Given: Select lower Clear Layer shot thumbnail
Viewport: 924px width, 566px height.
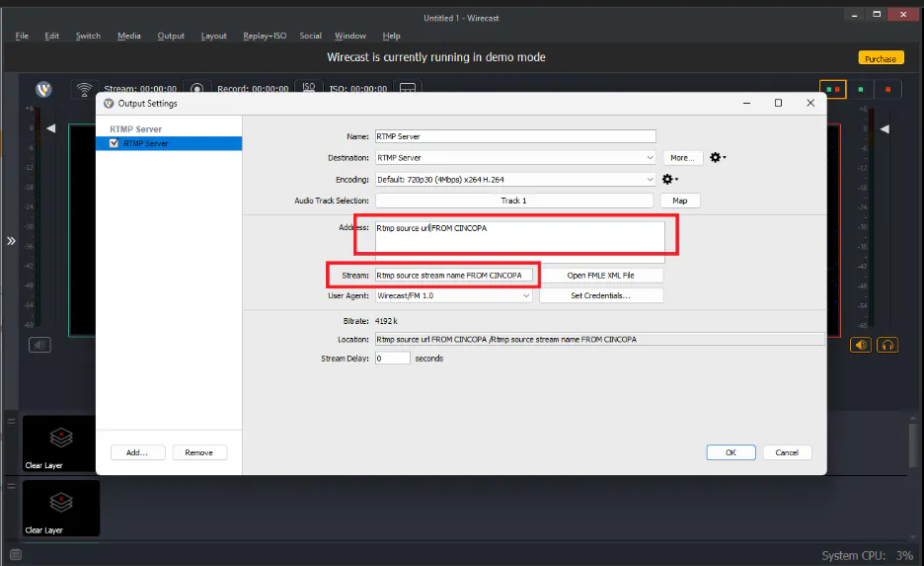Looking at the screenshot, I should 61,508.
